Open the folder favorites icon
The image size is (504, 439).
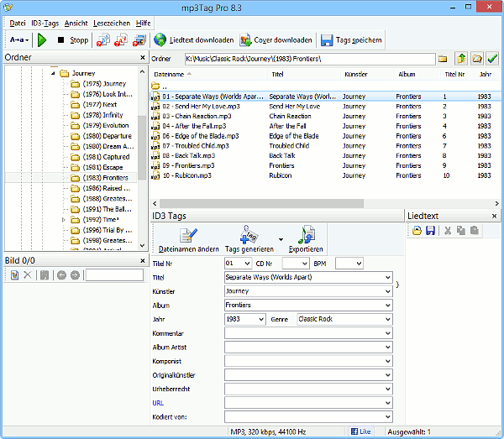(x=476, y=59)
